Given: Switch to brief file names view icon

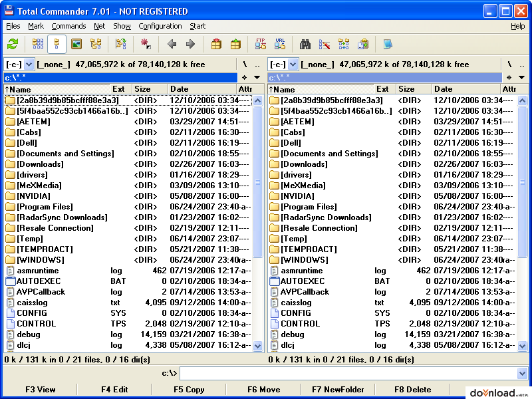Looking at the screenshot, I should pos(38,45).
